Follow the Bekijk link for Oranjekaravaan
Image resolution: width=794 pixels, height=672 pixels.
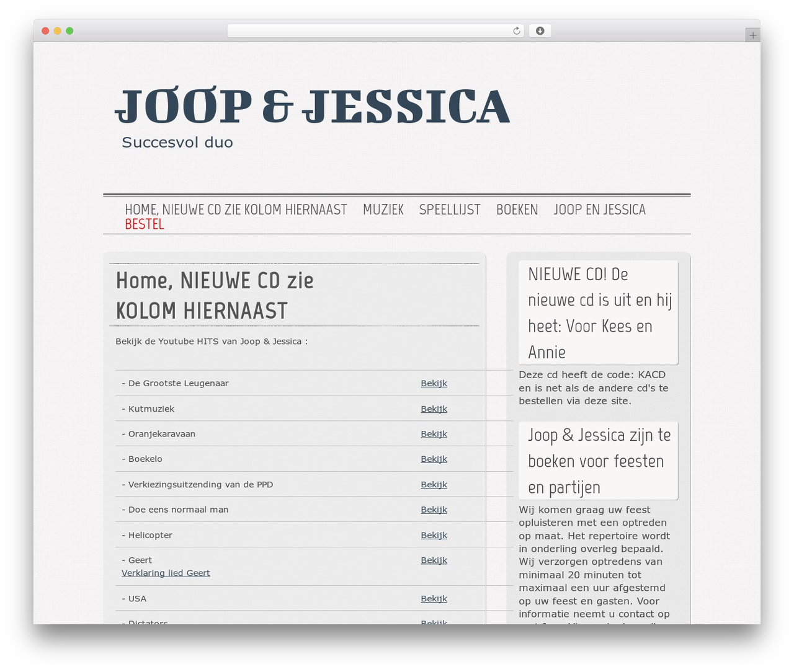point(434,434)
